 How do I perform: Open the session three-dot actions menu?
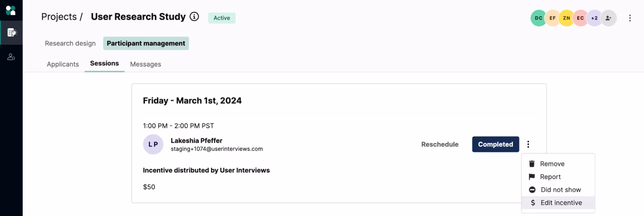pyautogui.click(x=528, y=144)
